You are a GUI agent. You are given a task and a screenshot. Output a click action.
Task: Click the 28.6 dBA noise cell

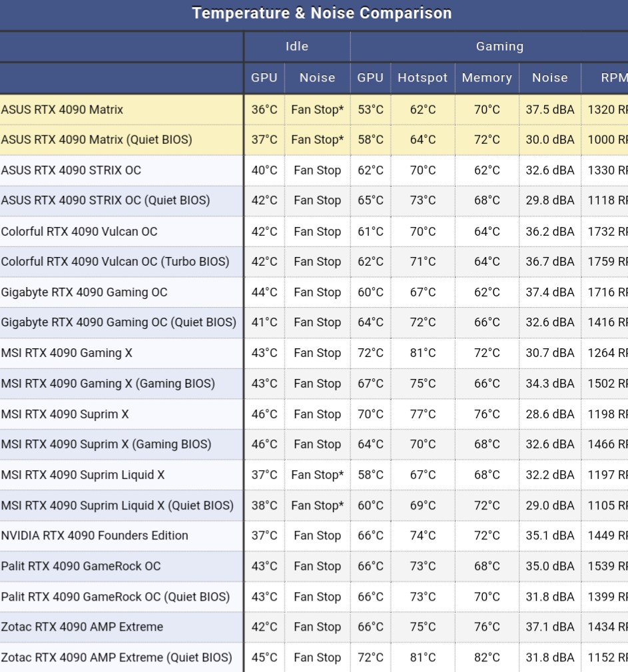549,414
